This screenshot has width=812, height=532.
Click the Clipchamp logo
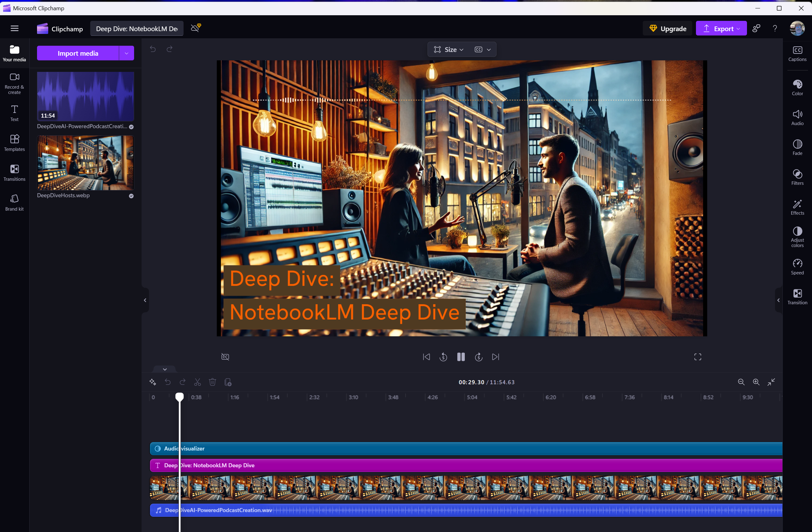pyautogui.click(x=60, y=29)
